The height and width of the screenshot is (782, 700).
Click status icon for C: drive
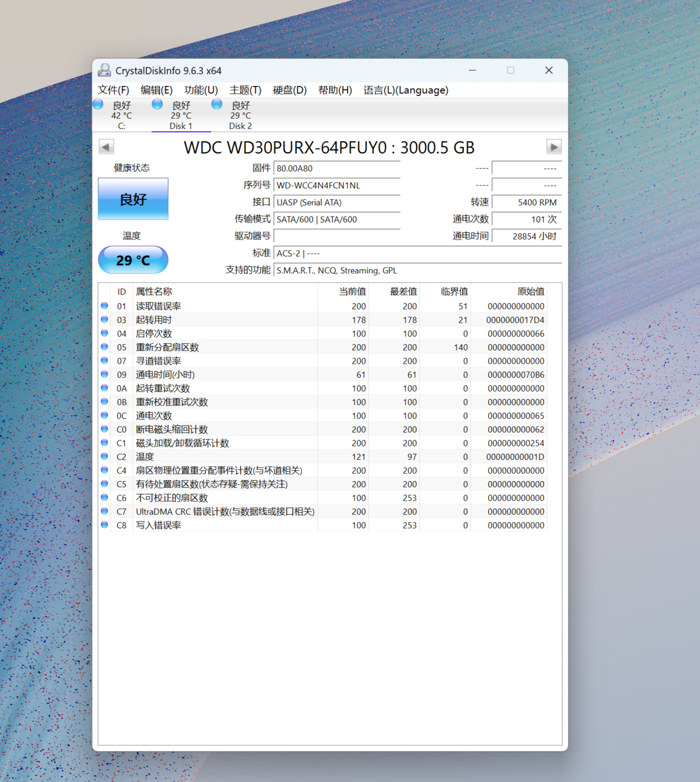(98, 105)
